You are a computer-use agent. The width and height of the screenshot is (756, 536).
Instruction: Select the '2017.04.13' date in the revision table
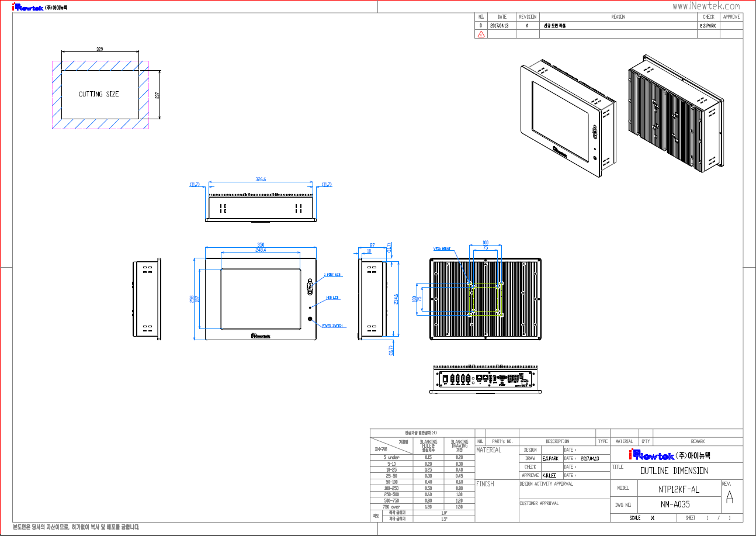pyautogui.click(x=500, y=26)
